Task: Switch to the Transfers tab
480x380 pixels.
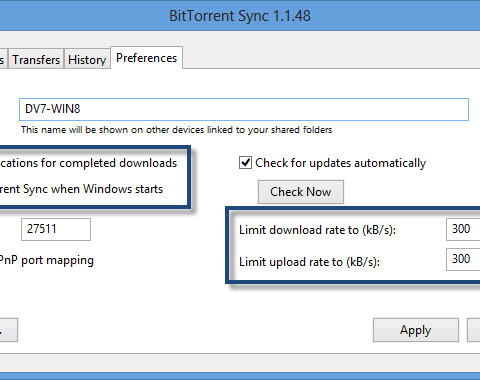Action: (36, 59)
